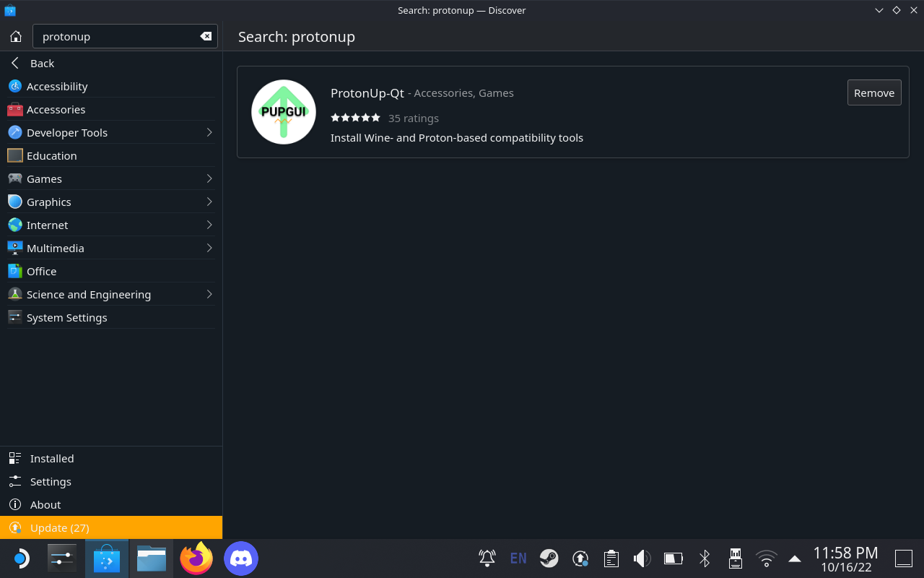The image size is (924, 578).
Task: Select the Games controller icon
Action: pos(15,178)
